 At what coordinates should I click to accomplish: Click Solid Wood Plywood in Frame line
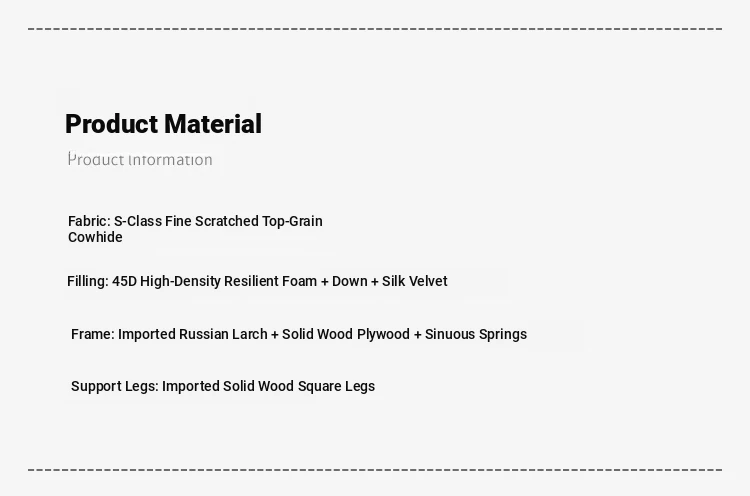point(345,334)
